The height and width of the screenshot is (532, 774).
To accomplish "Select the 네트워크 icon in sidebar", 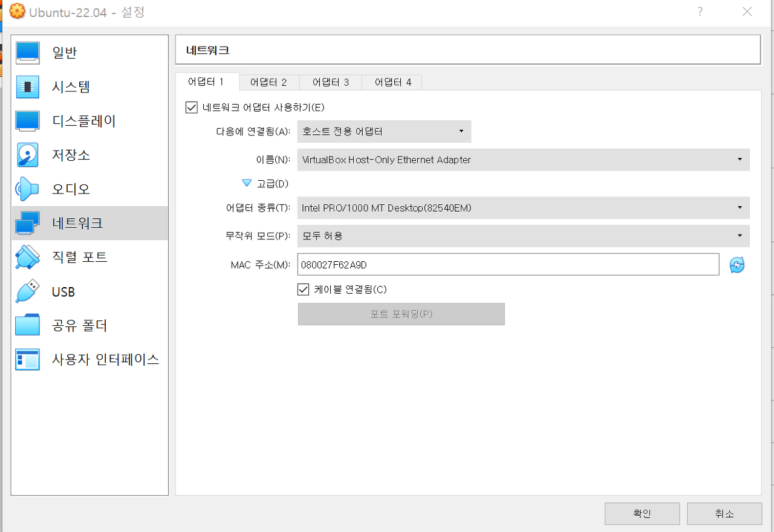I will pyautogui.click(x=28, y=223).
